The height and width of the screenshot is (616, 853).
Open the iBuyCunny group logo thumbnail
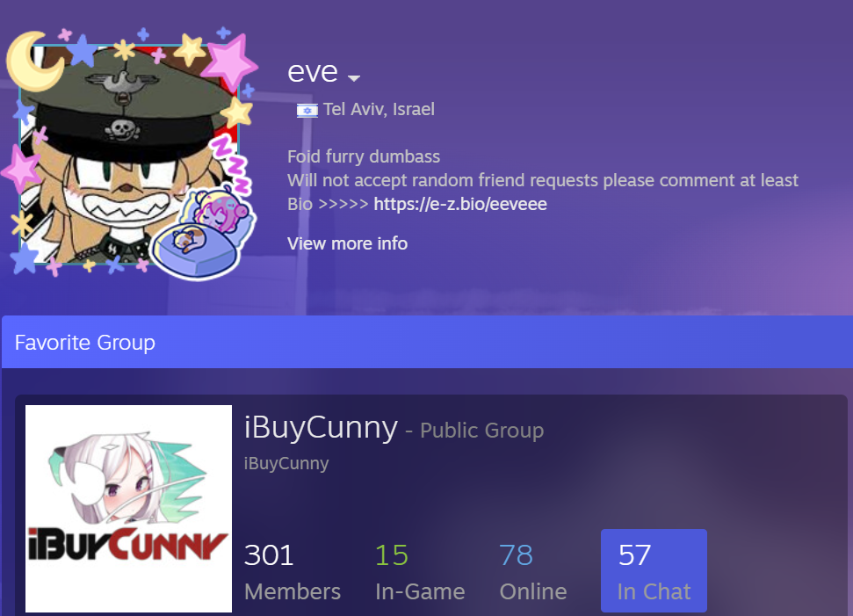coord(128,508)
